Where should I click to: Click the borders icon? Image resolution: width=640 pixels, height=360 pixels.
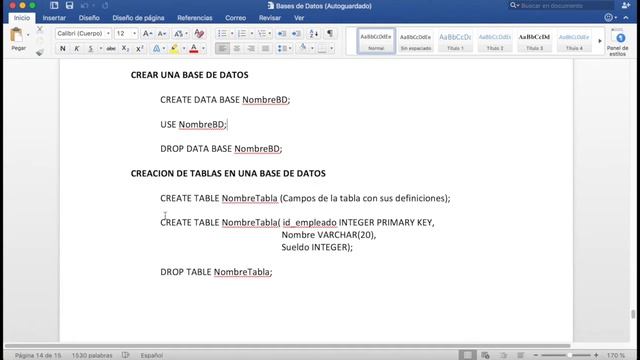tap(322, 49)
